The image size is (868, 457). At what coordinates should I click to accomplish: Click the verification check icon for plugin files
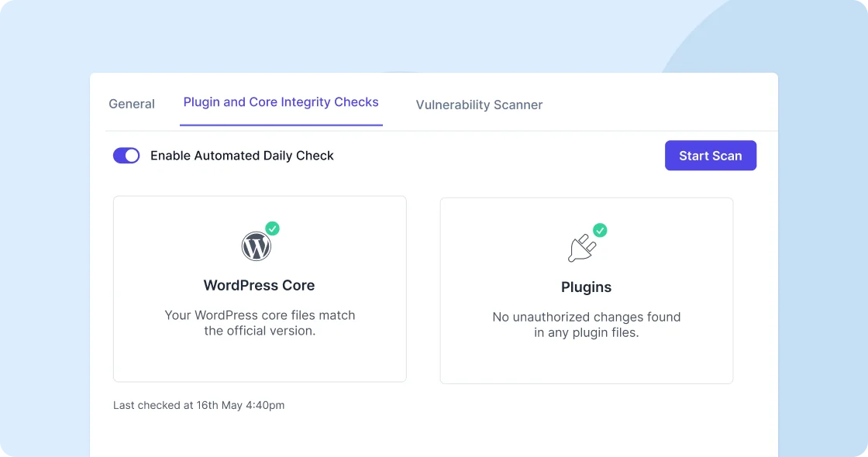coord(599,230)
